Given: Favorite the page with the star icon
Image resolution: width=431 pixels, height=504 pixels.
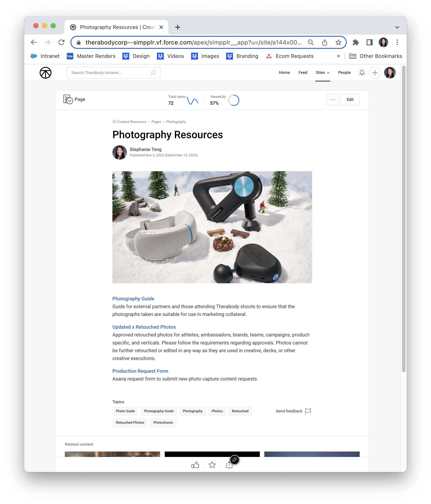Looking at the screenshot, I should [x=212, y=465].
